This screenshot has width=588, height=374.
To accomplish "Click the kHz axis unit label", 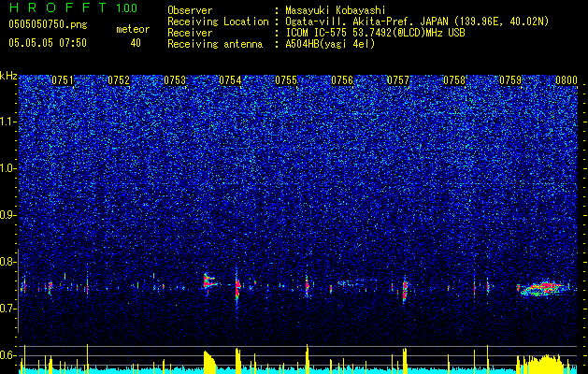I will point(8,76).
